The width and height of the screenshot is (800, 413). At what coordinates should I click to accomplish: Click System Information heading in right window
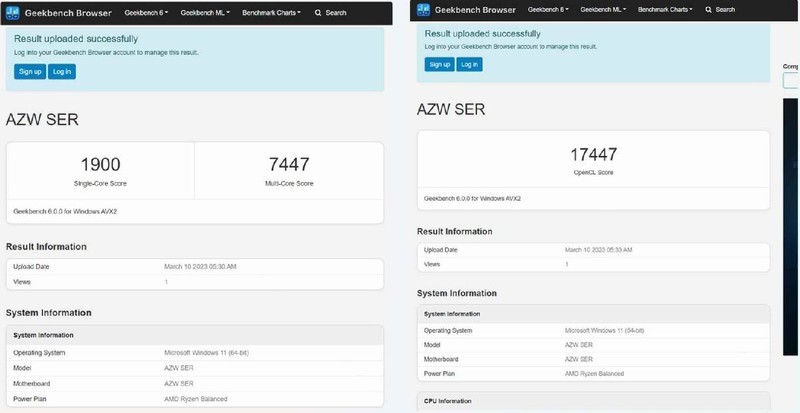(x=457, y=293)
